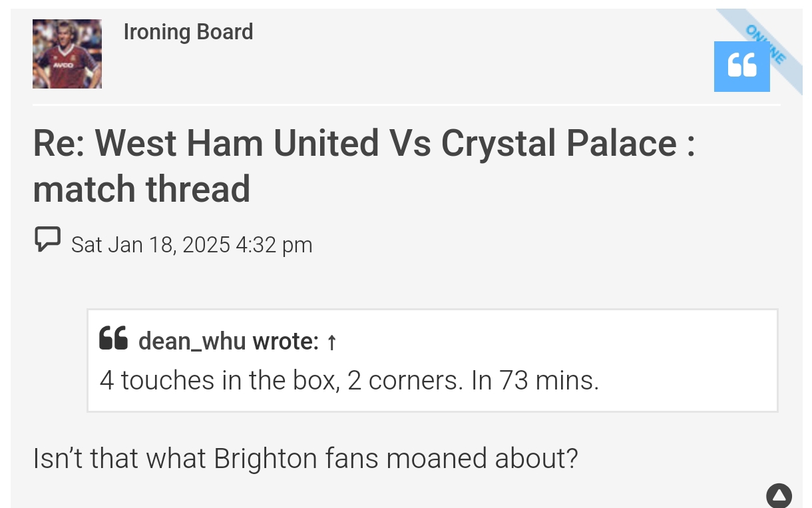Click the Brighton fans moaned reply text
This screenshot has width=812, height=508.
[x=305, y=458]
